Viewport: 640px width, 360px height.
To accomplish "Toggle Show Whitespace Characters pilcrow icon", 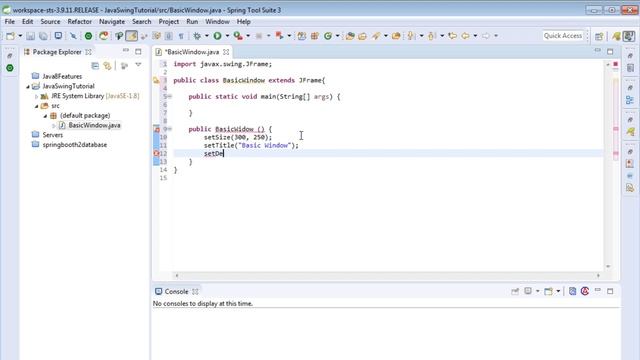I will pos(181,36).
